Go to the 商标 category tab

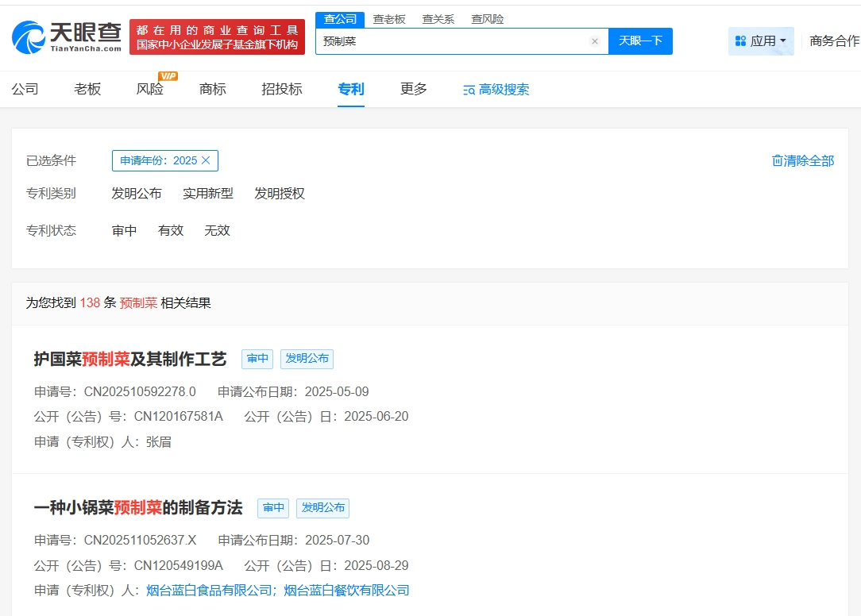pyautogui.click(x=213, y=89)
